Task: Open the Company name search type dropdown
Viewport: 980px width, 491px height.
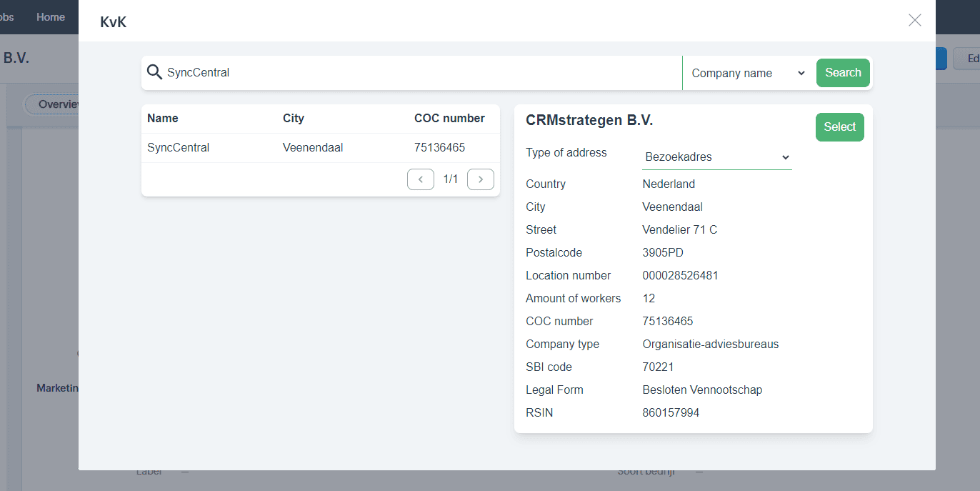Action: tap(749, 73)
